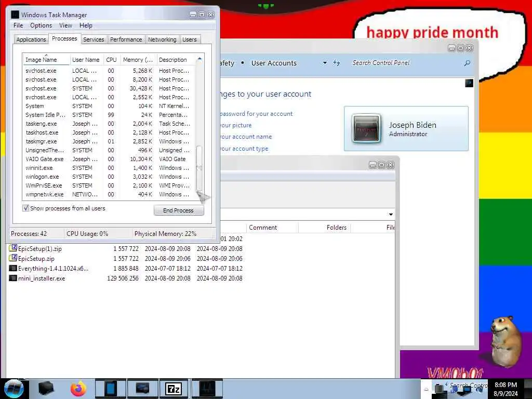The height and width of the screenshot is (399, 532).
Task: Click the EpicSetup(1).zip file icon
Action: 13,248
